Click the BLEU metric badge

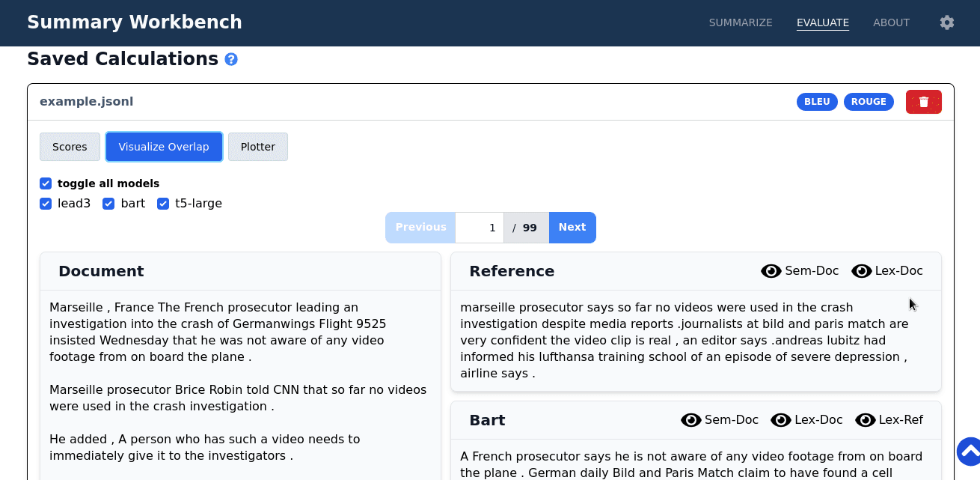(x=817, y=102)
